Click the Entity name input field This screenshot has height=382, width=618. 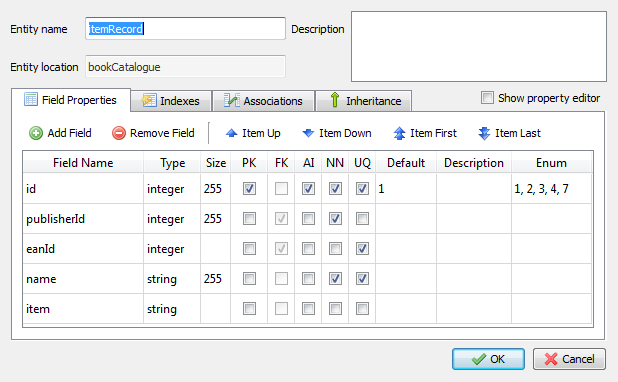point(185,28)
